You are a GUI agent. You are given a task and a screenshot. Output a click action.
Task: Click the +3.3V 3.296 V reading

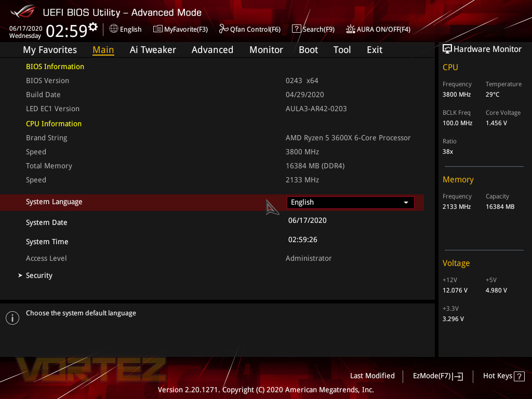point(453,319)
